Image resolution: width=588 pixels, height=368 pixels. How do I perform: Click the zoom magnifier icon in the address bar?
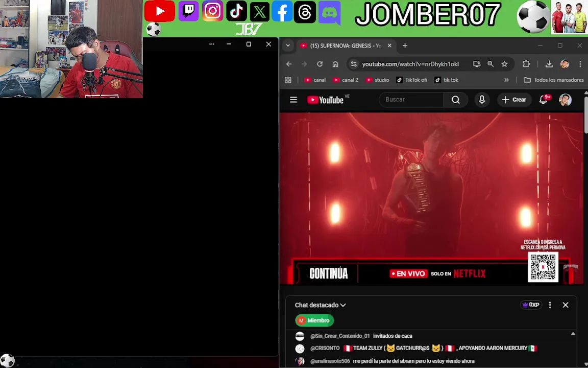[x=491, y=64]
